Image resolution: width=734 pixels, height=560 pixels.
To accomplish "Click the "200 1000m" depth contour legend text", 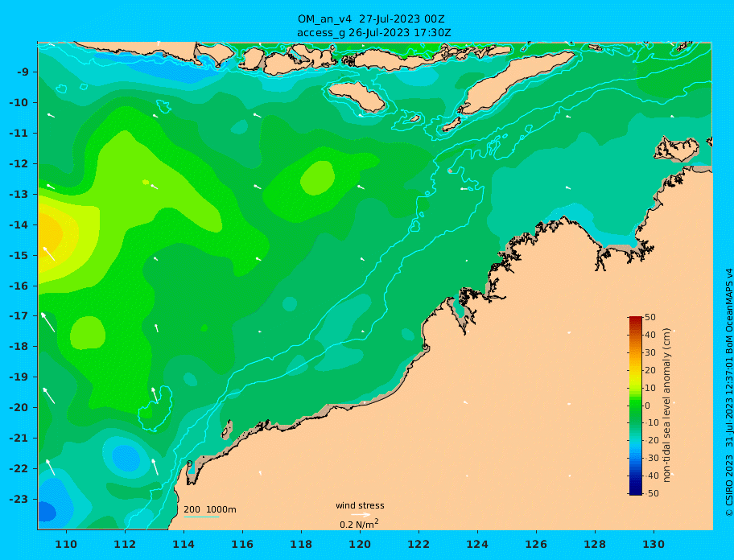I will 210,509.
